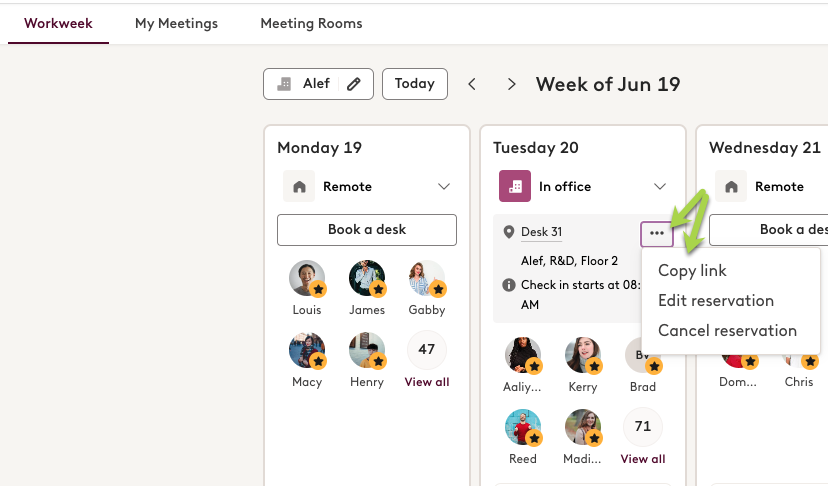Open the three-dot menu for Desk 31
This screenshot has height=486, width=828.
[x=656, y=233]
